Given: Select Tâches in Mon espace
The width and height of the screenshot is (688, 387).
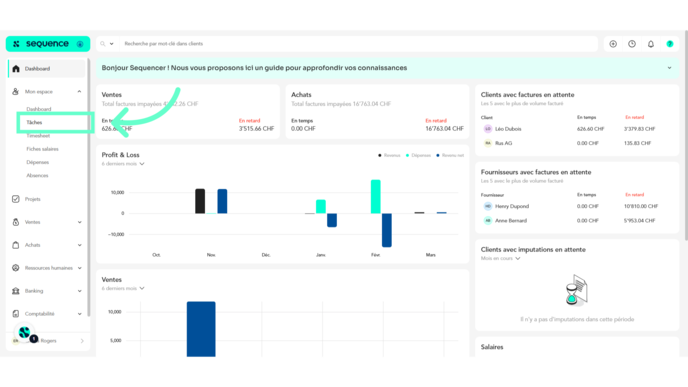Looking at the screenshot, I should click(34, 122).
